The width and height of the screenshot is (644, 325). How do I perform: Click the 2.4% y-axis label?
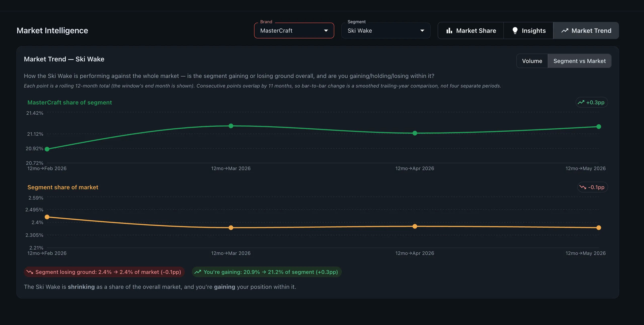point(37,222)
